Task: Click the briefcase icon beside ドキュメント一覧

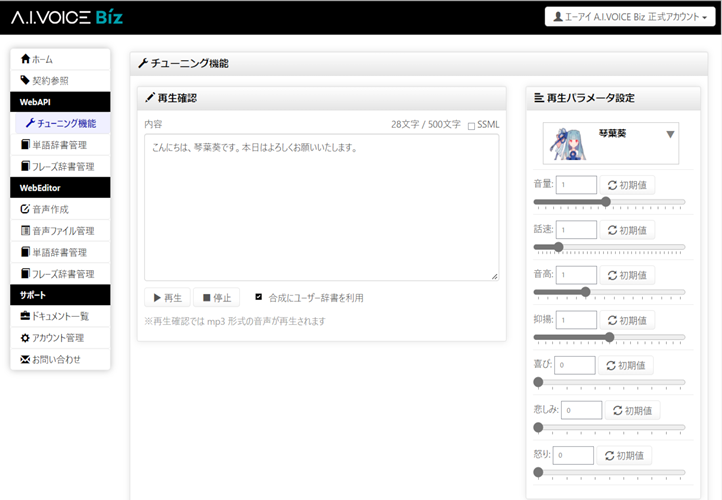Action: point(25,316)
